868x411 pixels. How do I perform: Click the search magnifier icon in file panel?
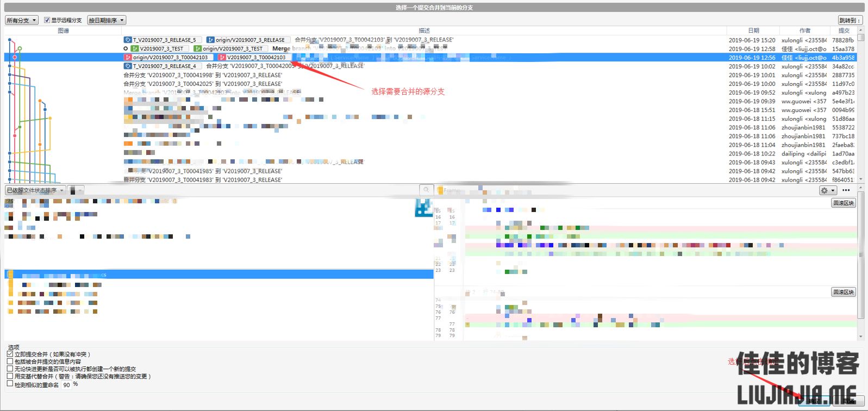[427, 190]
